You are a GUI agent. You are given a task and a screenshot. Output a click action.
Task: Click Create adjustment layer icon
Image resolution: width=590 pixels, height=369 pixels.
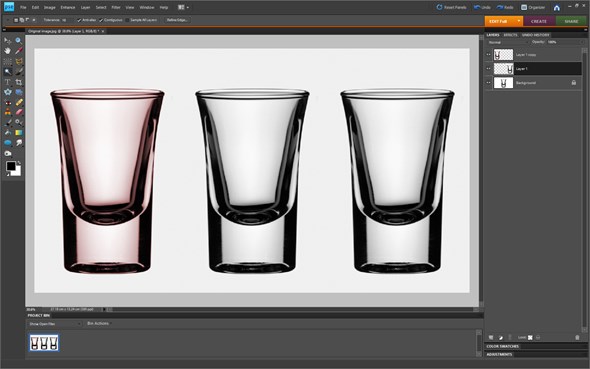pyautogui.click(x=500, y=337)
